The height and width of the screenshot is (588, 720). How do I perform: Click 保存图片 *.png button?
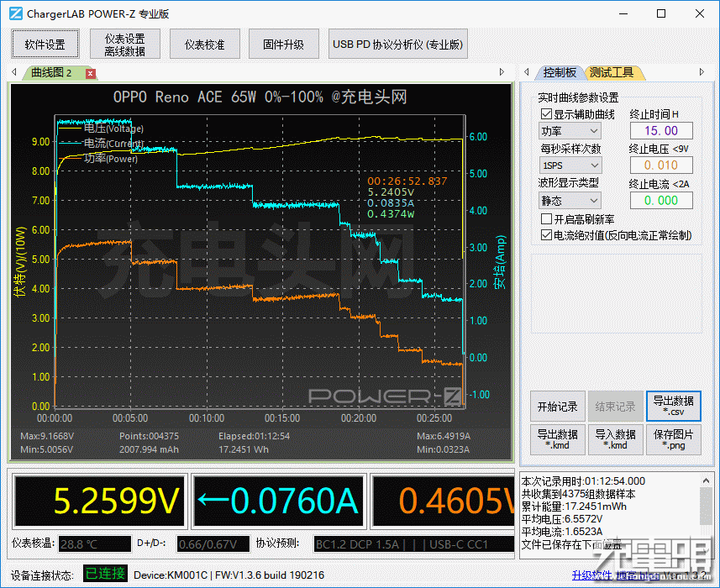[x=673, y=439]
